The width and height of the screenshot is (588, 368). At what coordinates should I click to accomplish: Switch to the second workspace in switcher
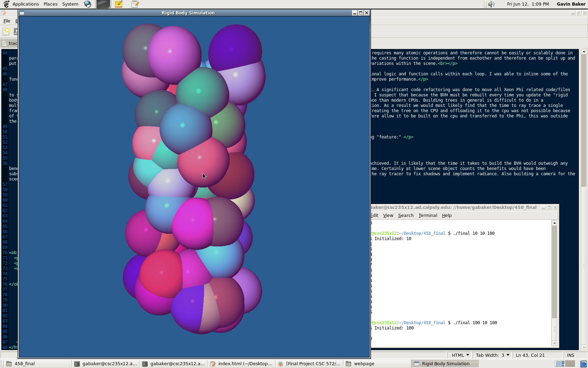pyautogui.click(x=570, y=364)
